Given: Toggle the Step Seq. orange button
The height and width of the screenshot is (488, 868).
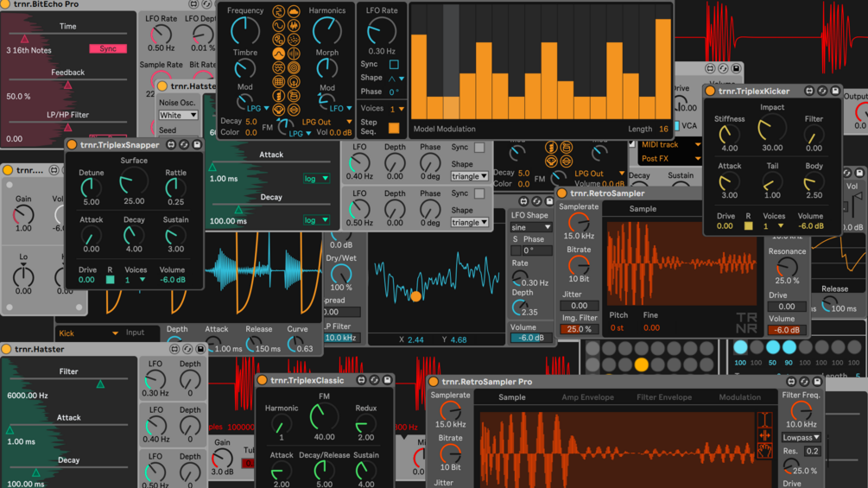Looking at the screenshot, I should (x=394, y=128).
